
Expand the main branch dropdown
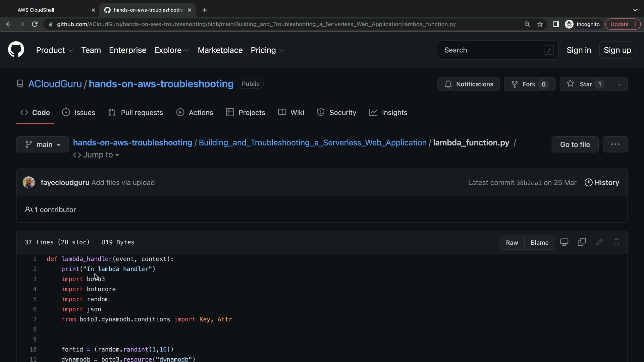click(43, 144)
